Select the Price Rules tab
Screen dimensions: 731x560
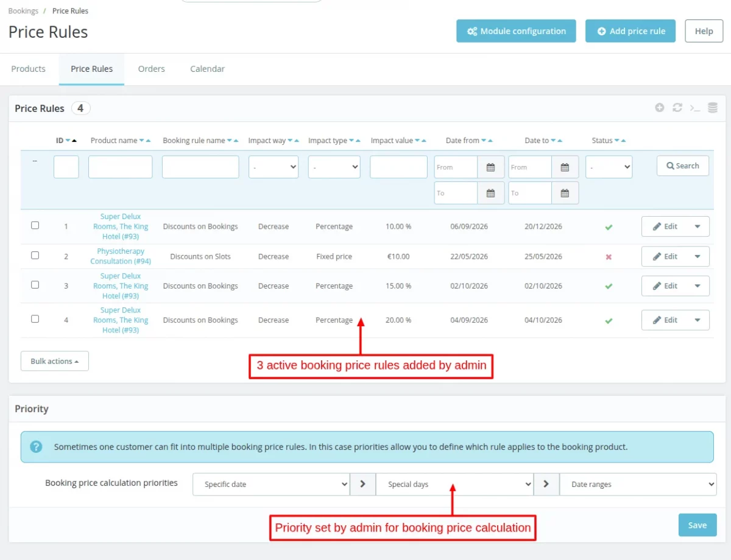[x=91, y=69]
